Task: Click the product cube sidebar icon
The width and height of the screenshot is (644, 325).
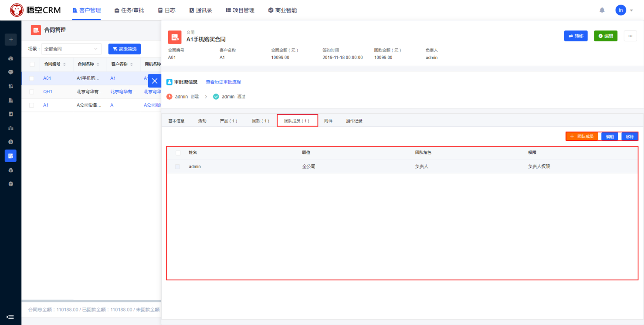Action: coord(11,184)
